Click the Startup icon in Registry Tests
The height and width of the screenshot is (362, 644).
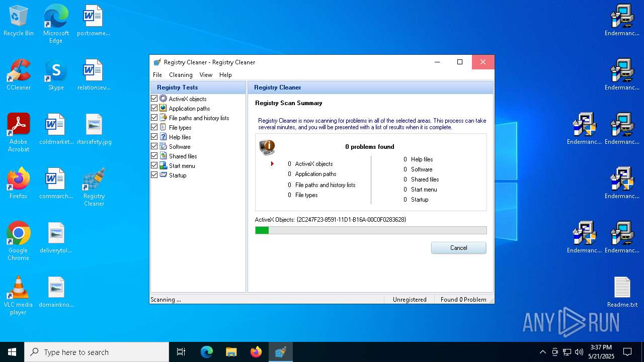(x=163, y=175)
